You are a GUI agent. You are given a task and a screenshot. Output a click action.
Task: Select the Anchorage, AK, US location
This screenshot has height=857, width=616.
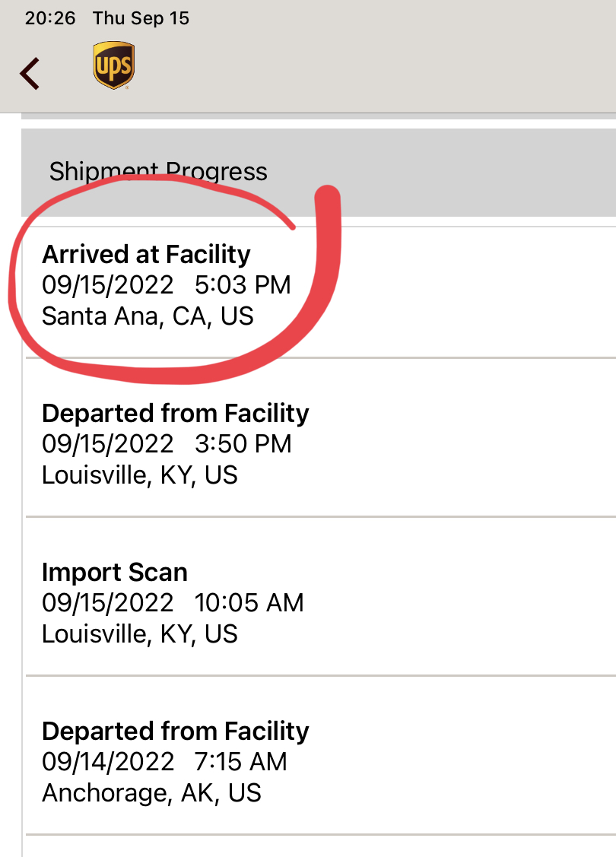tap(151, 793)
